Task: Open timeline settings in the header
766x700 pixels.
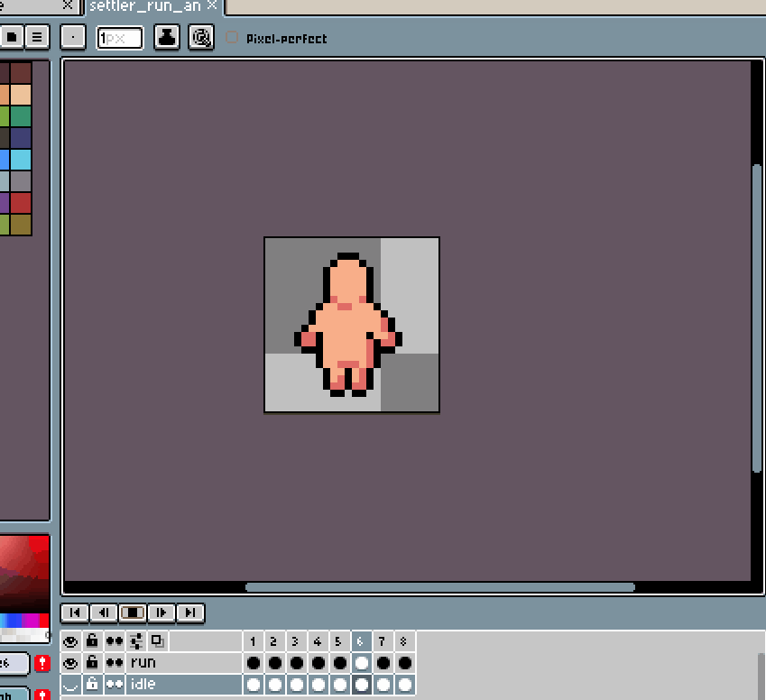Action: (136, 640)
